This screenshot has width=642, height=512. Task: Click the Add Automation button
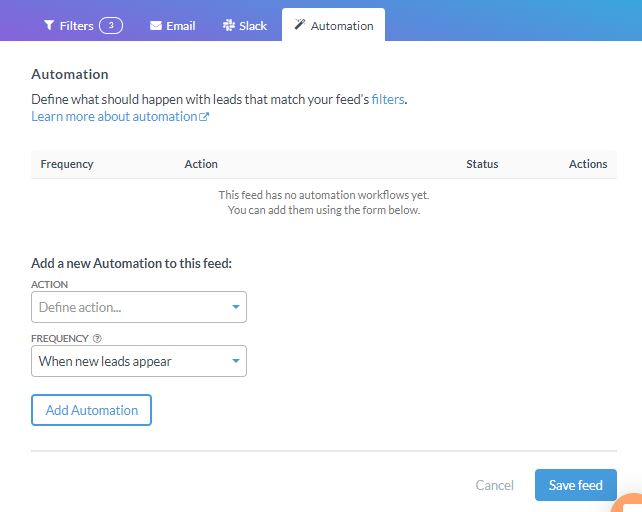click(91, 410)
